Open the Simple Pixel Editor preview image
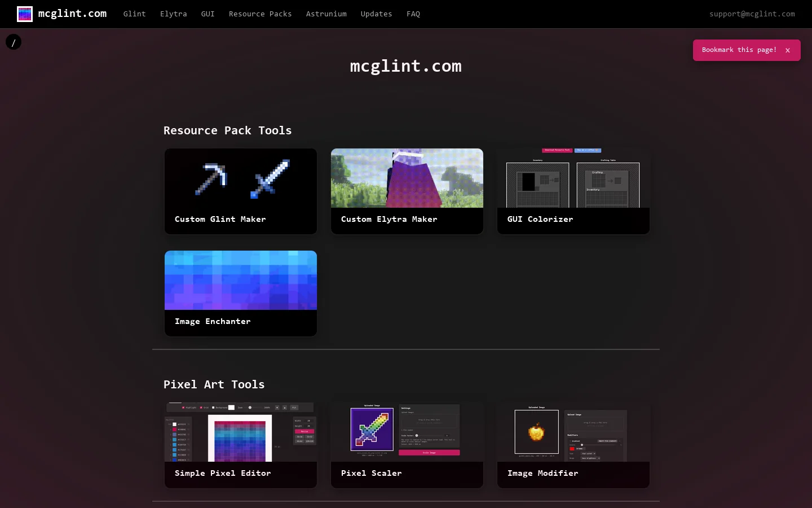 [x=241, y=432]
